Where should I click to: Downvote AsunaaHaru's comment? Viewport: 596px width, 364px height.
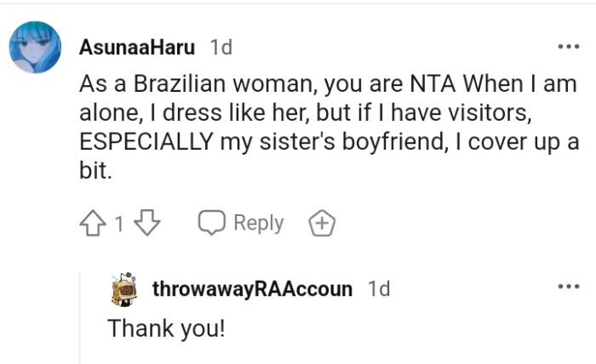(x=147, y=224)
